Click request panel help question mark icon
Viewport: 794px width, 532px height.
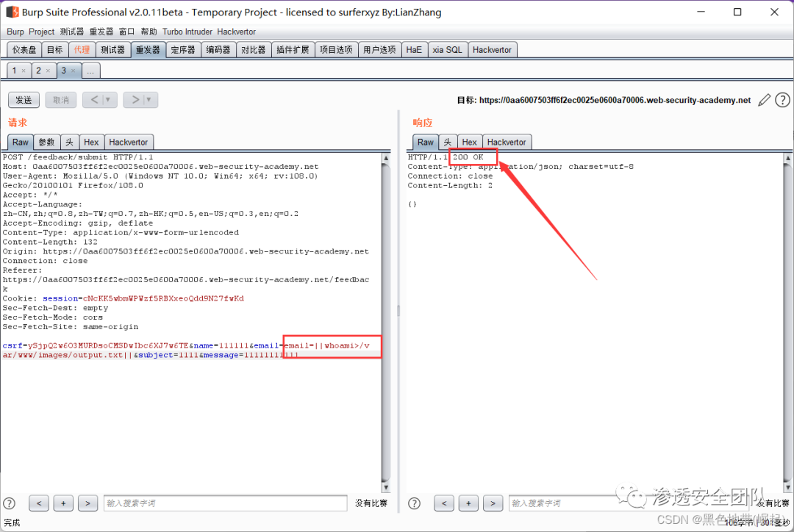(x=9, y=503)
